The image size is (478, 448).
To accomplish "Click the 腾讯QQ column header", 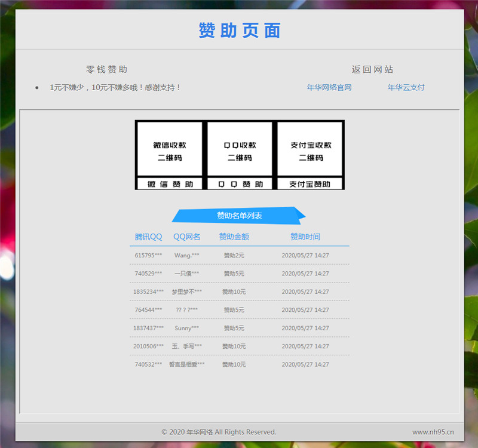I will pyautogui.click(x=148, y=237).
